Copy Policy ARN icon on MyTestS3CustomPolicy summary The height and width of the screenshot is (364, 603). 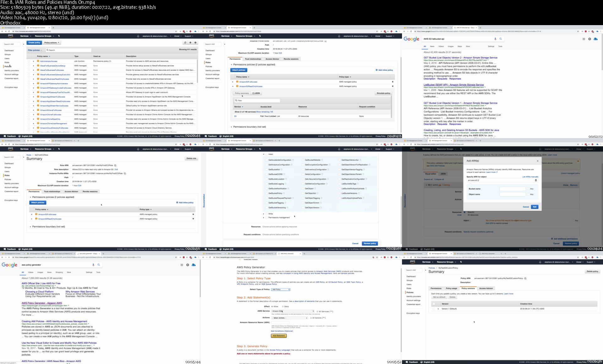point(525,278)
